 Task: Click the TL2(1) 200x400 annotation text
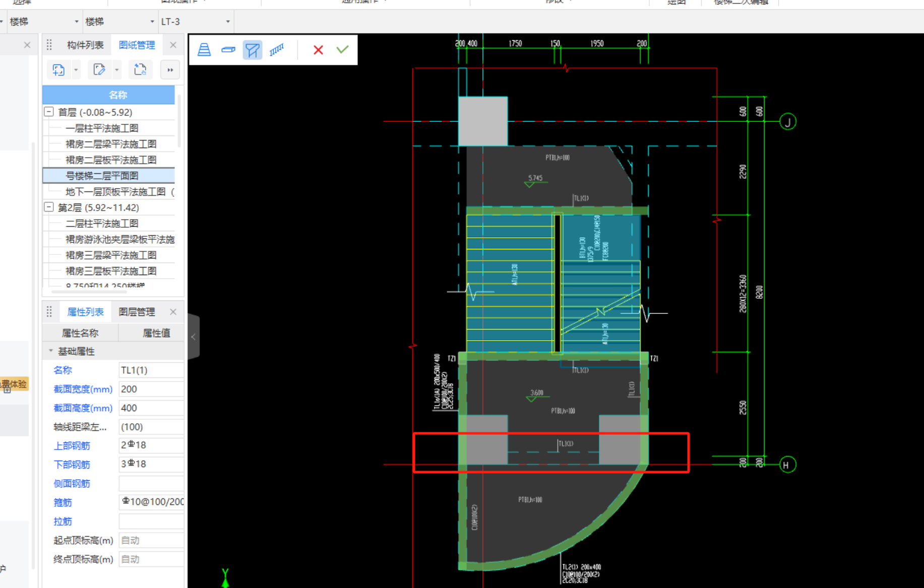582,567
